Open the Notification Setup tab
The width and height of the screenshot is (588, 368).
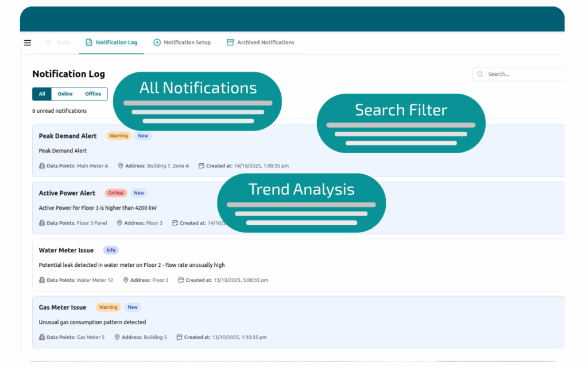187,43
